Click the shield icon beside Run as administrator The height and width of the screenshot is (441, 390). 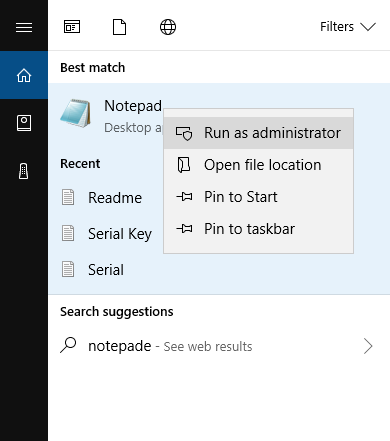pyautogui.click(x=184, y=133)
